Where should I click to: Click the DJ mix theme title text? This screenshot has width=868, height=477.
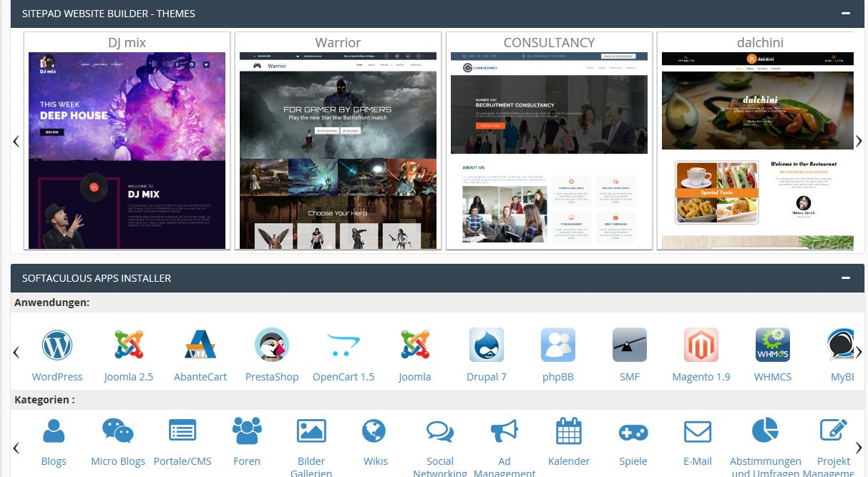click(x=127, y=42)
